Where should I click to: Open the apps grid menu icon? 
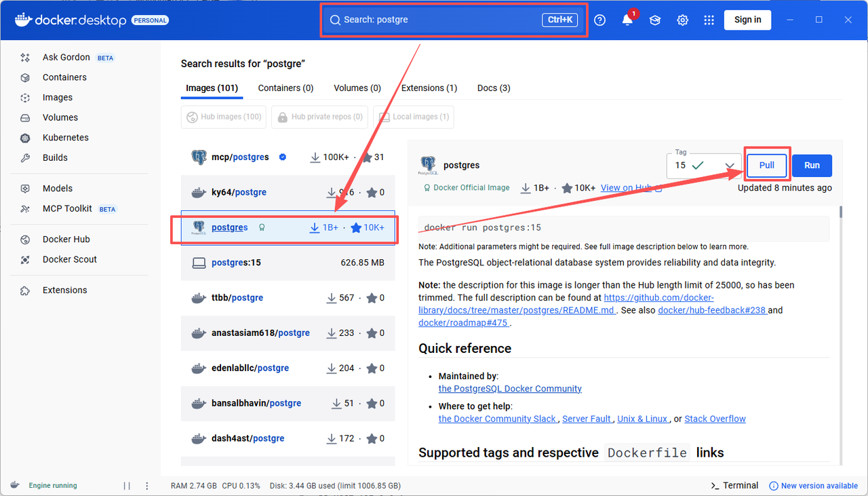709,20
